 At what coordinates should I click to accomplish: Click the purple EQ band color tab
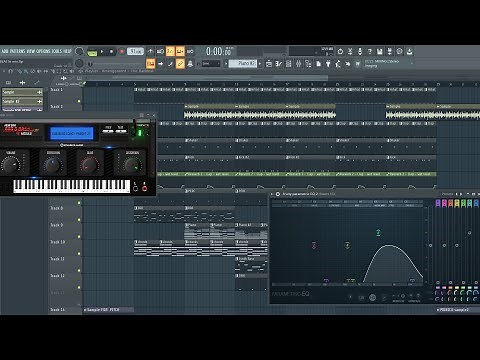pyautogui.click(x=438, y=203)
